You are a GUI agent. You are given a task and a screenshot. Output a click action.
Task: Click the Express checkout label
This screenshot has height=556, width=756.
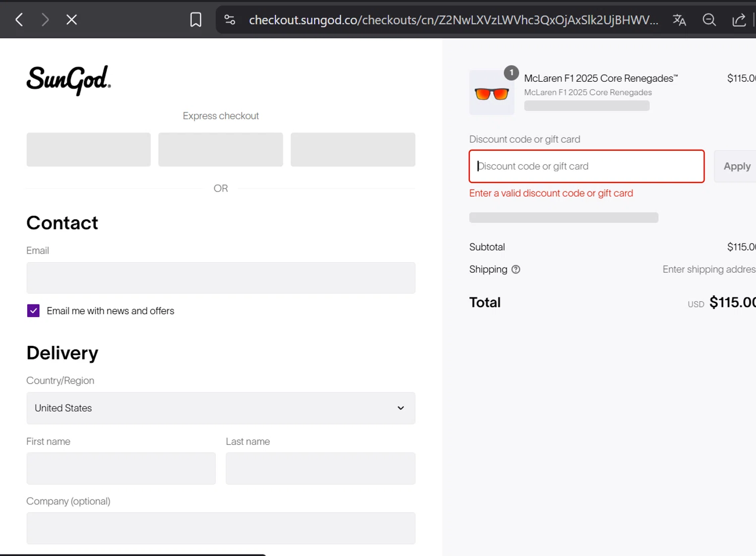point(221,116)
